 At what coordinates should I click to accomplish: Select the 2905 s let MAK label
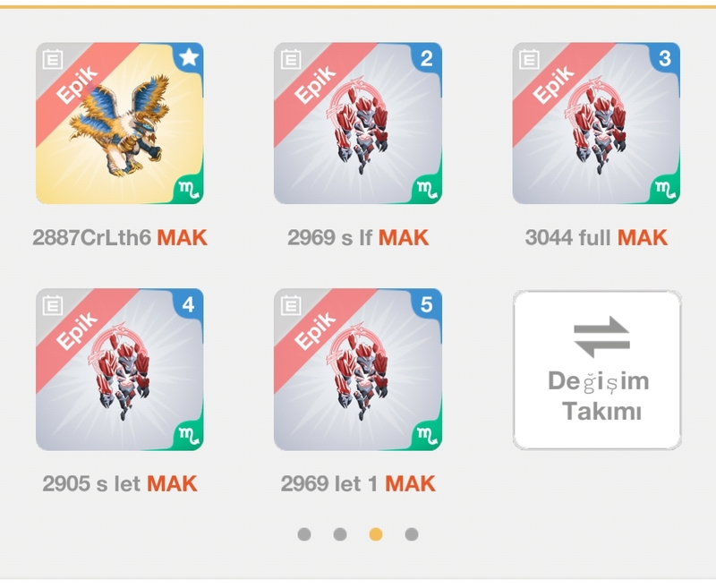[120, 484]
